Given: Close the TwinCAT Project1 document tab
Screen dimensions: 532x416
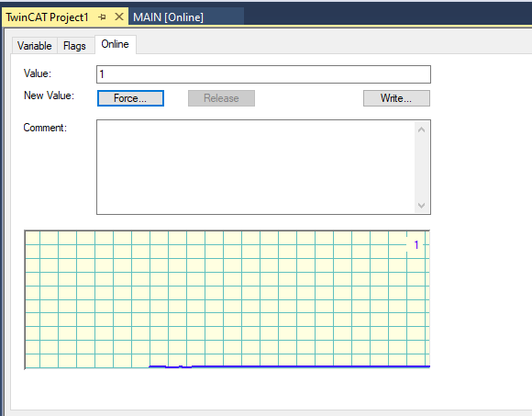Looking at the screenshot, I should (119, 17).
